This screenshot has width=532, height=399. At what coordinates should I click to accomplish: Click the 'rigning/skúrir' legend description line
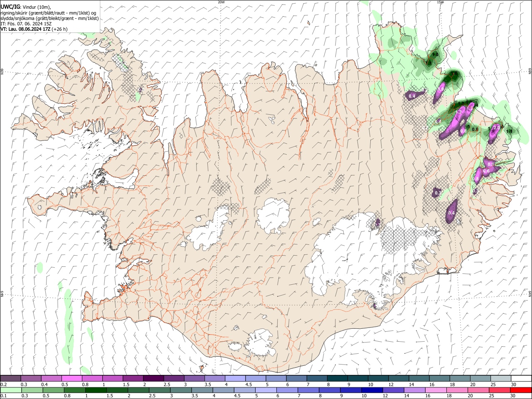[49, 13]
